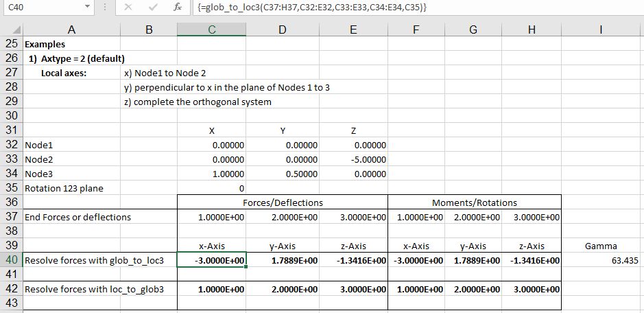Click the Select All corner triangle

[12, 30]
